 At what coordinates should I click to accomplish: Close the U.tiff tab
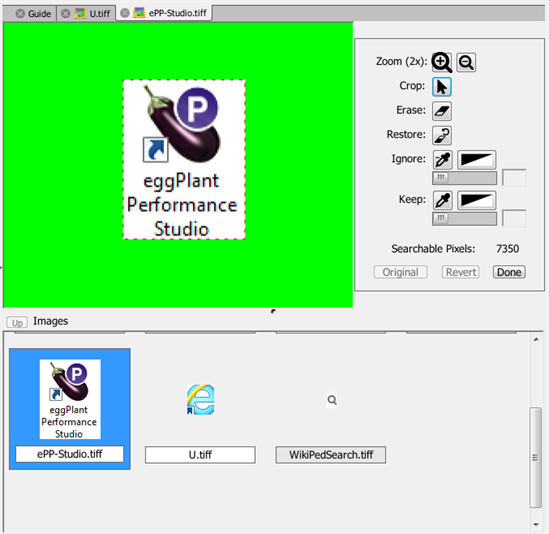tap(65, 14)
